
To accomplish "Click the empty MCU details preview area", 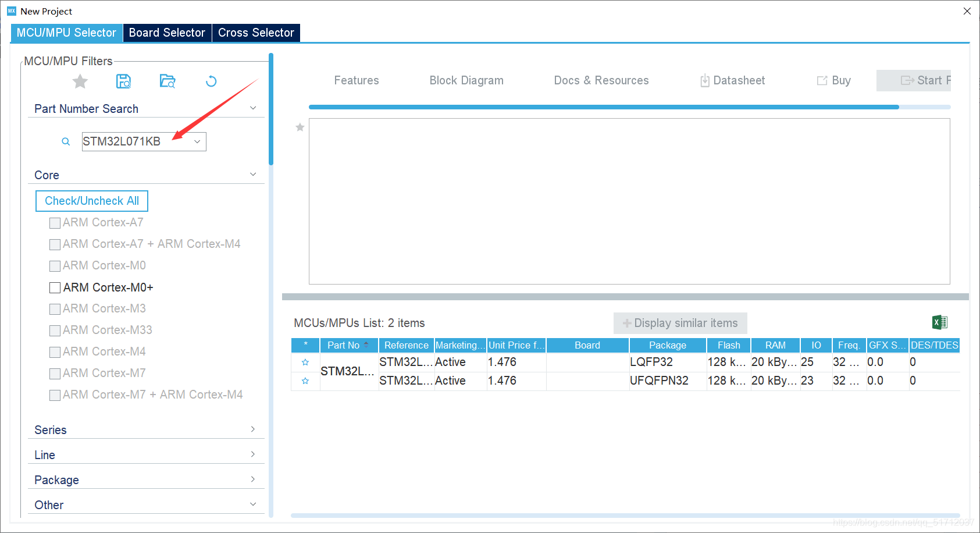I will point(629,201).
